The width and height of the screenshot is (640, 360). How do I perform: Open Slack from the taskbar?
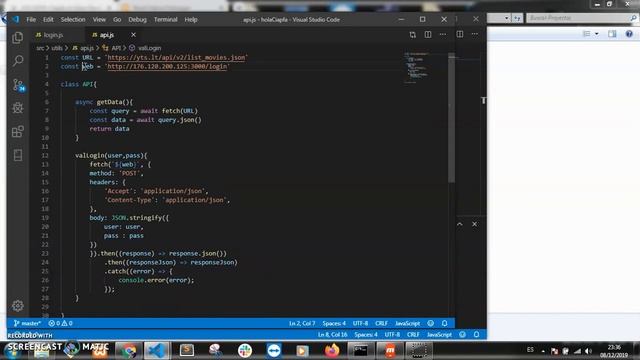244,351
